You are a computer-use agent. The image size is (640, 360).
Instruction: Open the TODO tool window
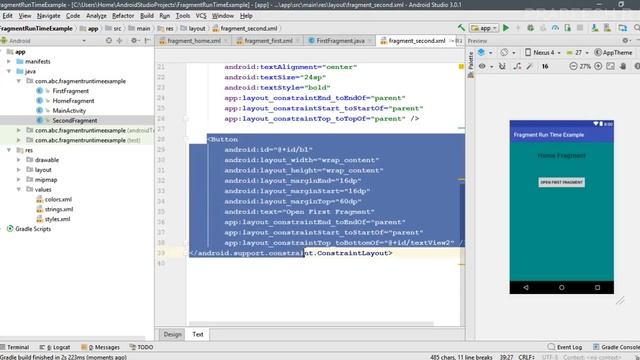pos(141,347)
